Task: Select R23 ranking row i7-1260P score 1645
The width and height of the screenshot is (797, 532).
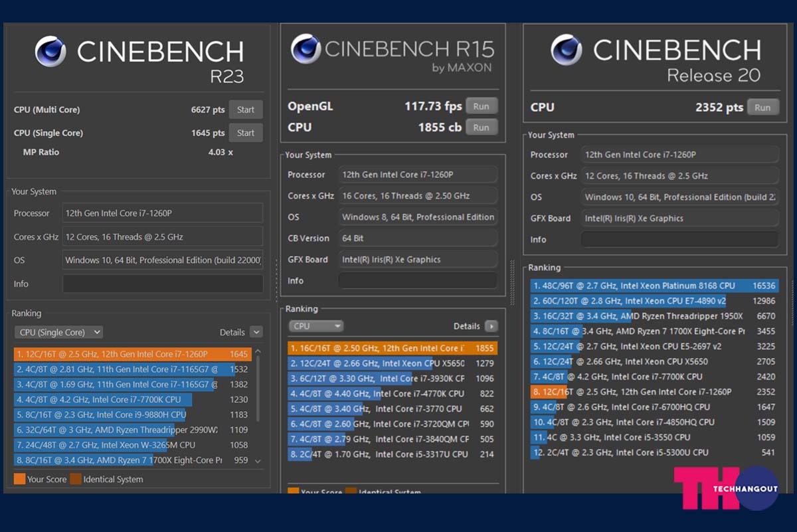Action: (x=132, y=354)
